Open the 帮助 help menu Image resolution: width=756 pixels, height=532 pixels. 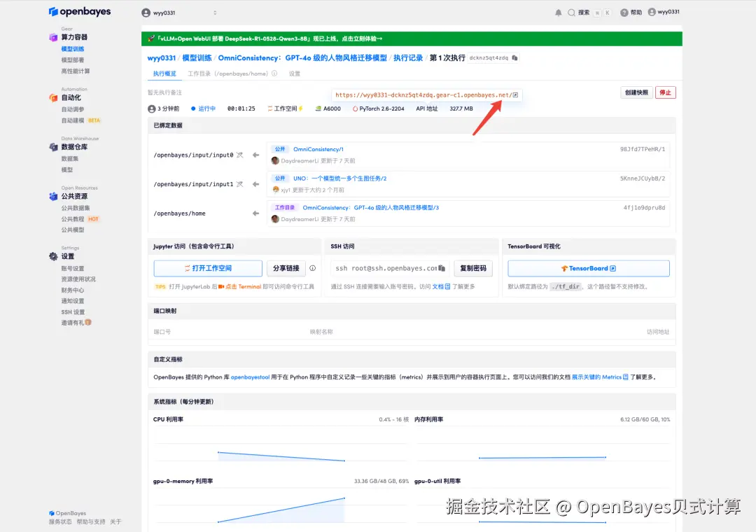tap(631, 13)
